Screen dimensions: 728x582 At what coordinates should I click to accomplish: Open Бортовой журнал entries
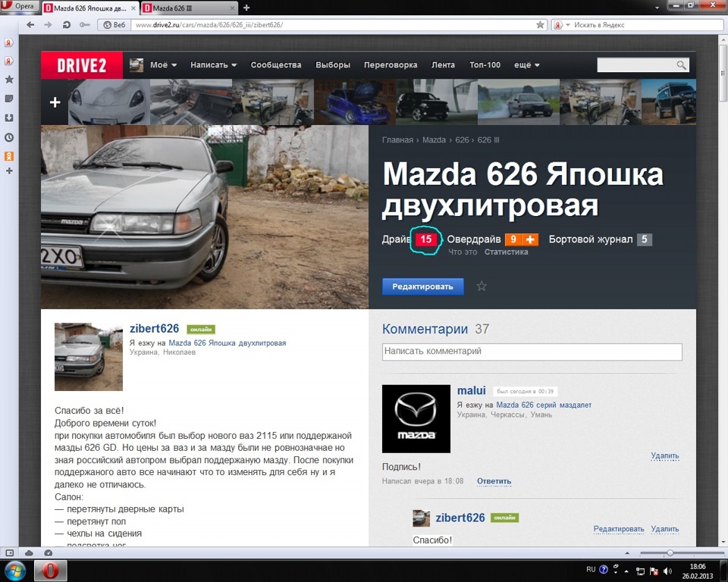click(601, 239)
